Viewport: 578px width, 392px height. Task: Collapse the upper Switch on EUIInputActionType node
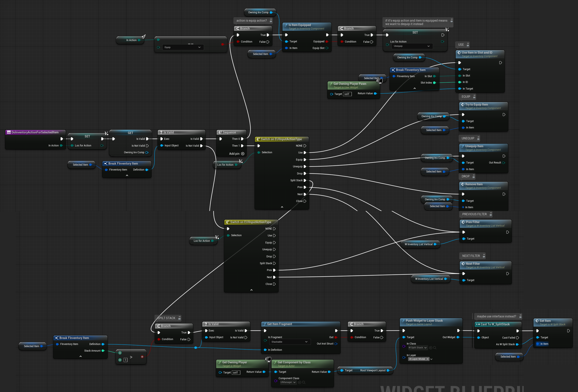(282, 207)
